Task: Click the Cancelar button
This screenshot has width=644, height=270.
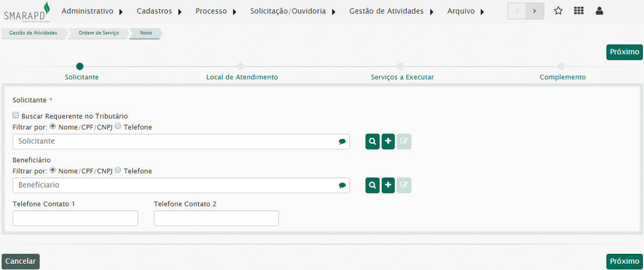Action: click(x=20, y=261)
